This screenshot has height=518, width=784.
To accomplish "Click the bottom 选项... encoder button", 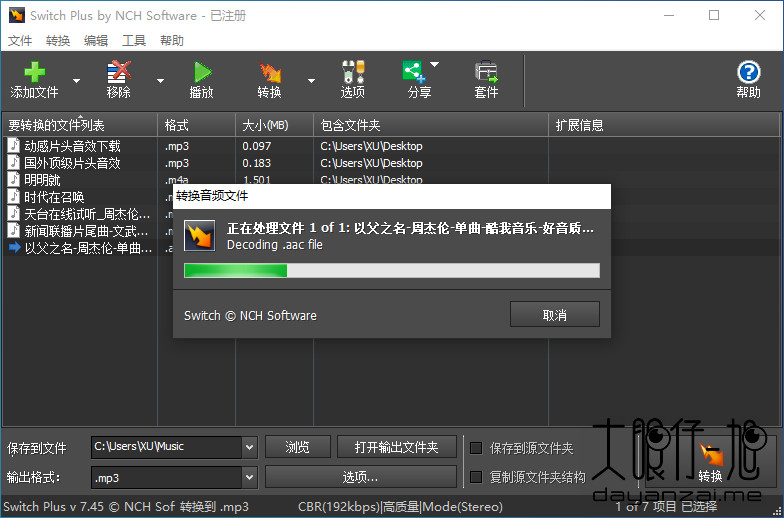I will point(360,476).
